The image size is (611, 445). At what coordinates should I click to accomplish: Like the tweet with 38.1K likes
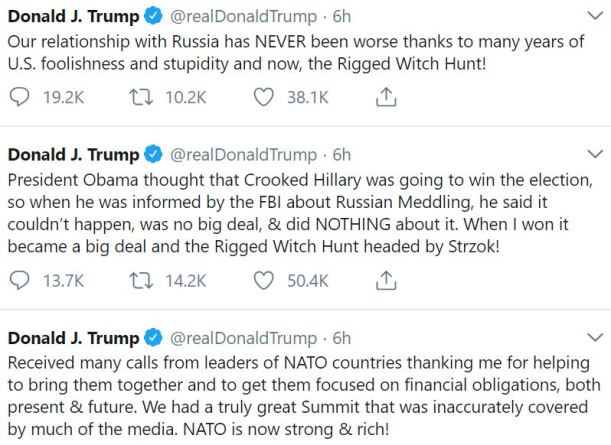pyautogui.click(x=263, y=96)
